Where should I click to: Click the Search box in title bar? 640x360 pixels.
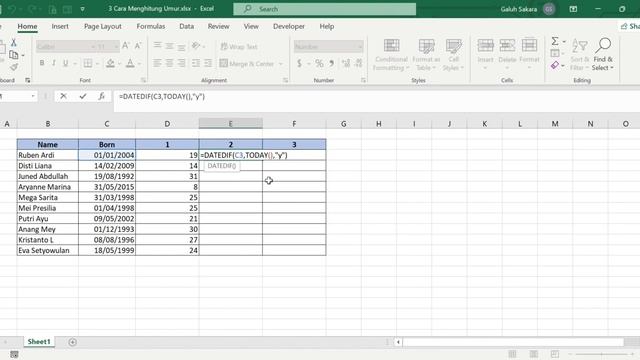point(324,9)
